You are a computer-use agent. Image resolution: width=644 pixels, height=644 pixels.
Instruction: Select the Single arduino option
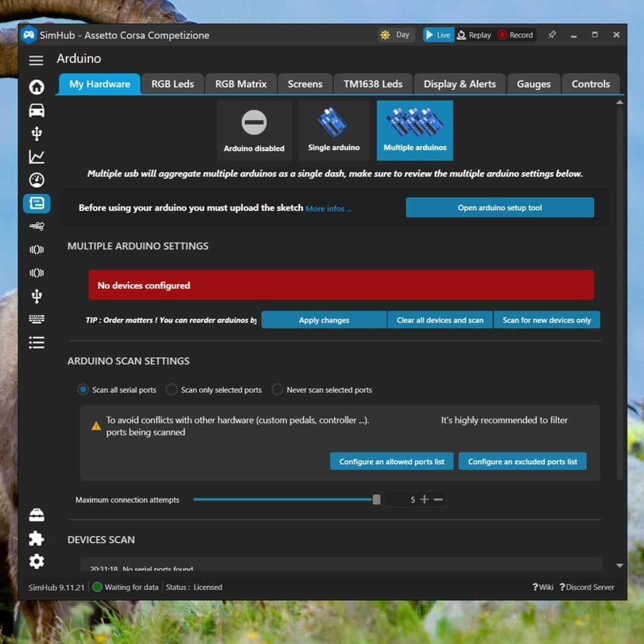click(x=334, y=130)
